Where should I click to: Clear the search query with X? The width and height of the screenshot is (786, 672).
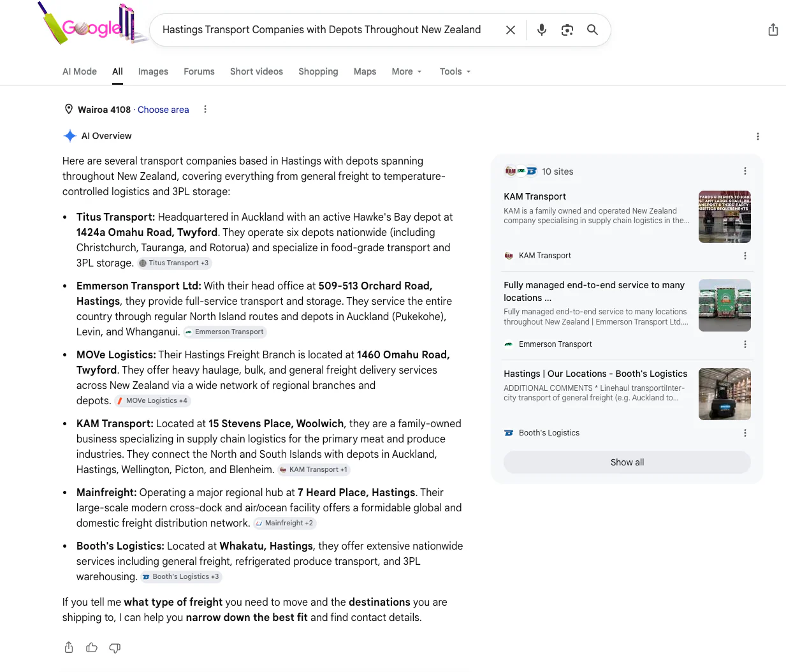511,30
